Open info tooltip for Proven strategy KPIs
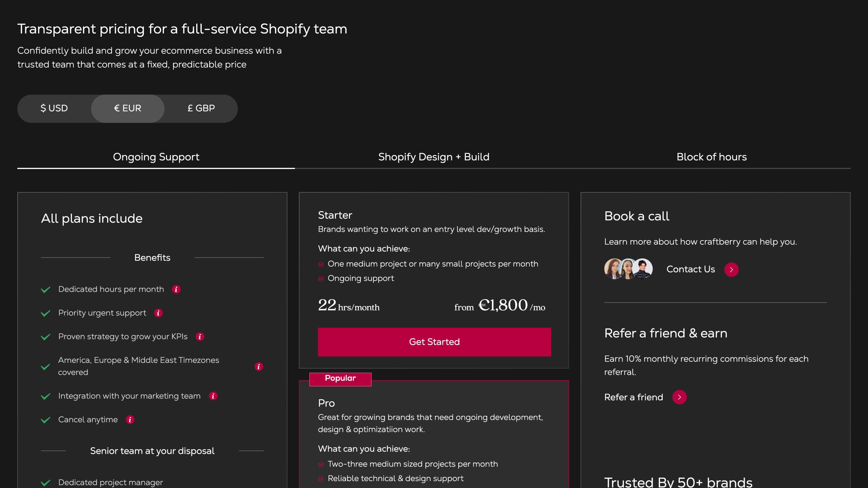This screenshot has width=868, height=488. point(200,336)
